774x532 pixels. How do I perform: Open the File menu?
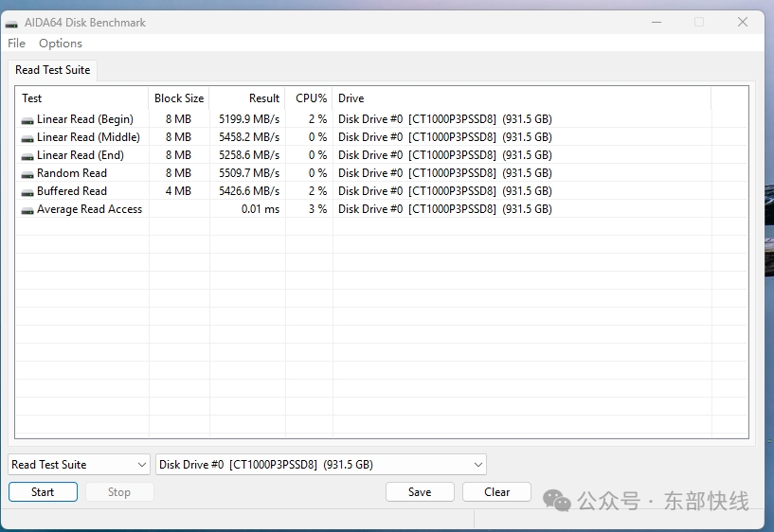[16, 44]
